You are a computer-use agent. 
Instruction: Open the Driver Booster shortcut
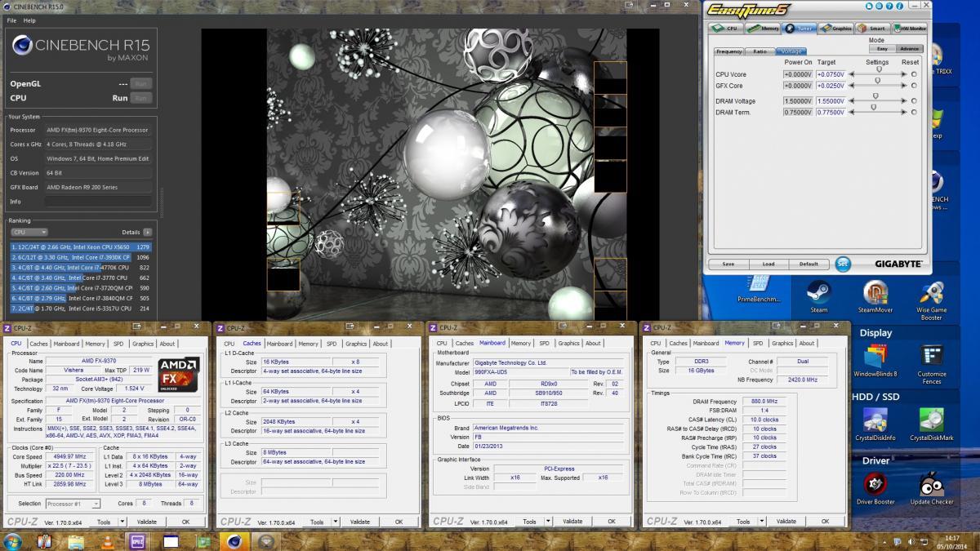[875, 488]
